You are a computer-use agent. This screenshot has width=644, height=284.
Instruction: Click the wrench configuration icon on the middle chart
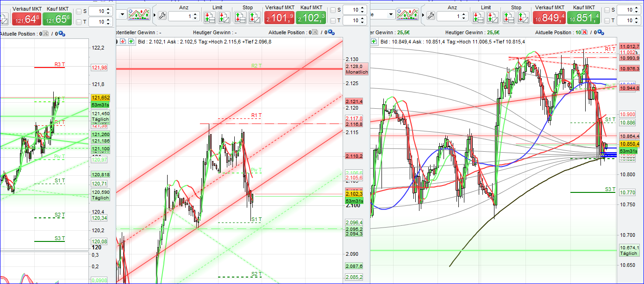point(163,15)
